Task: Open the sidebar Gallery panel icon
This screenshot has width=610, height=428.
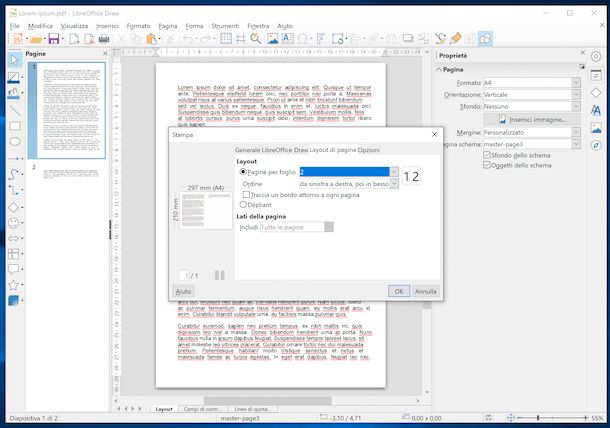Action: [596, 128]
